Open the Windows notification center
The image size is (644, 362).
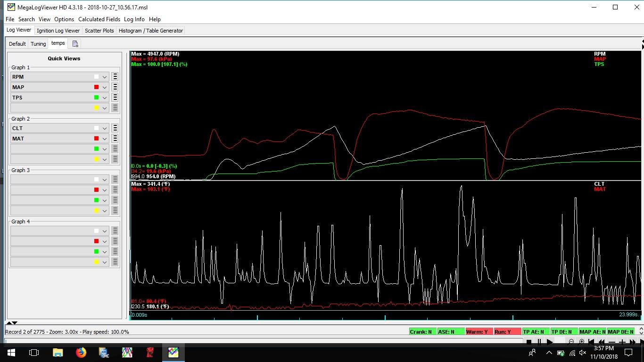pos(628,353)
